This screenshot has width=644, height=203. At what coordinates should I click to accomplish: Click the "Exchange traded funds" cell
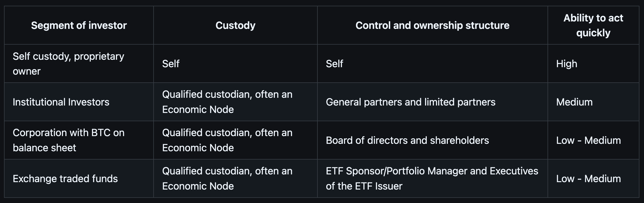point(65,179)
